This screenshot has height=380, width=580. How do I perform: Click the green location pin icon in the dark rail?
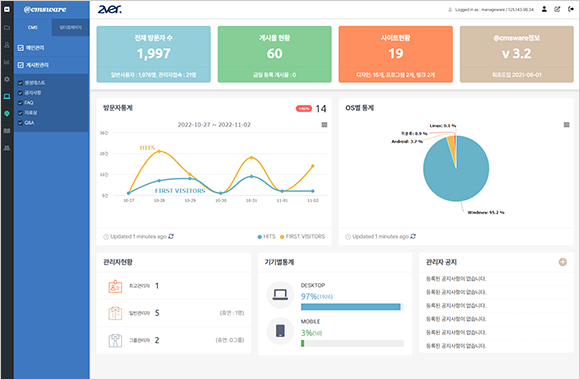(x=7, y=114)
